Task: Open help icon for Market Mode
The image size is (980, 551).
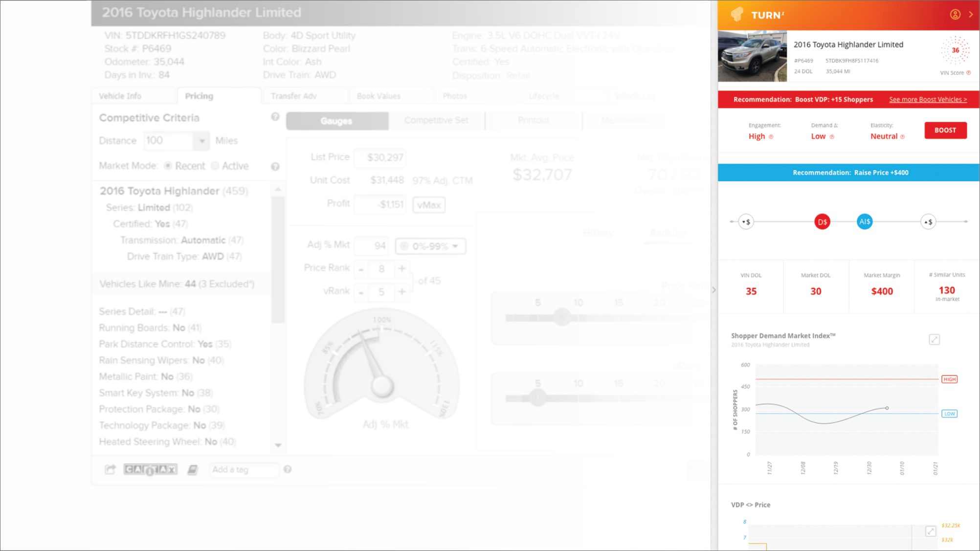Action: [x=275, y=167]
